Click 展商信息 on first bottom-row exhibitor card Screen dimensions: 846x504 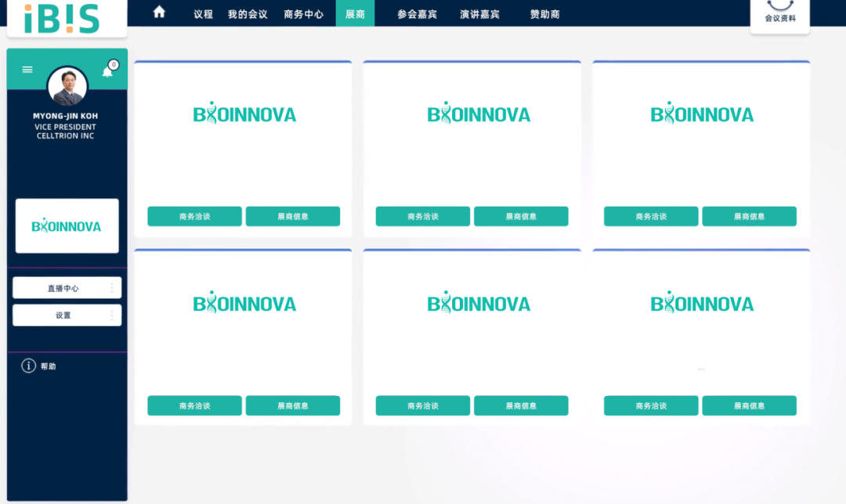(293, 405)
